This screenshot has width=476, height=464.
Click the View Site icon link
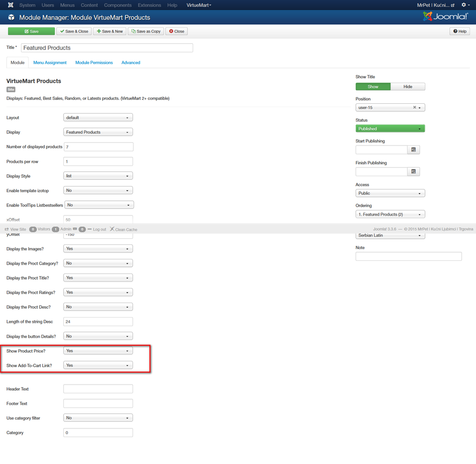click(7, 229)
